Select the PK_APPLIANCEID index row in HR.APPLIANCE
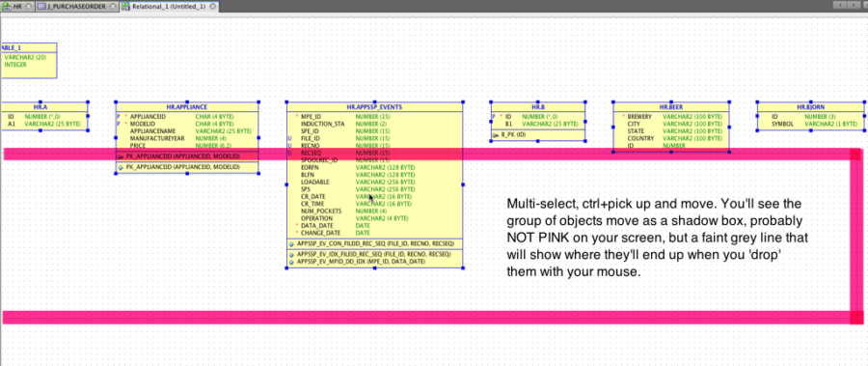Image resolution: width=868 pixels, height=366 pixels. coord(187,167)
